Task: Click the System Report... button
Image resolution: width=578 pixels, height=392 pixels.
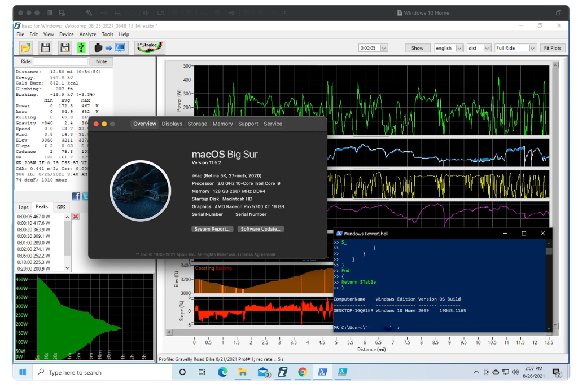Action: pos(212,229)
